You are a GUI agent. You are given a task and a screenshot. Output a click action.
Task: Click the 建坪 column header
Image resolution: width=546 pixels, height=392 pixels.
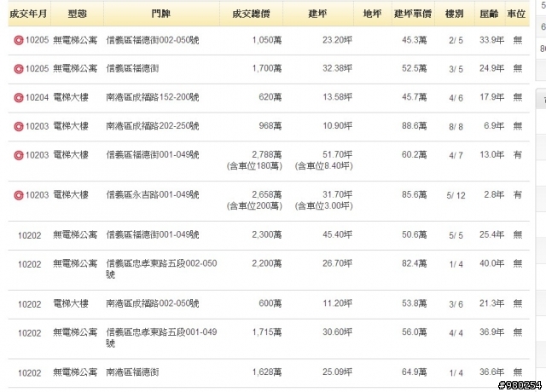(318, 14)
